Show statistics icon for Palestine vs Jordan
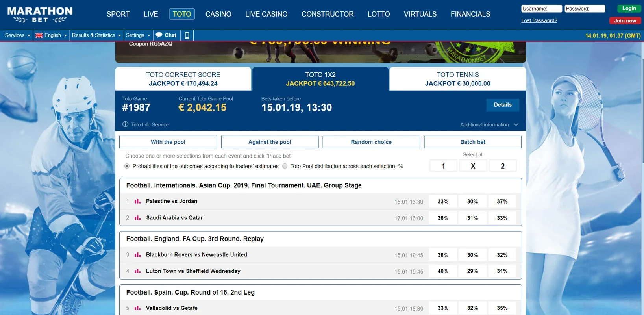This screenshot has height=315, width=644. [137, 201]
